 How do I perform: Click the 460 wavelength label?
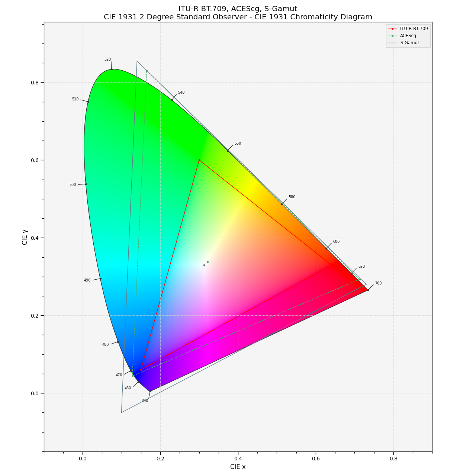tap(128, 388)
